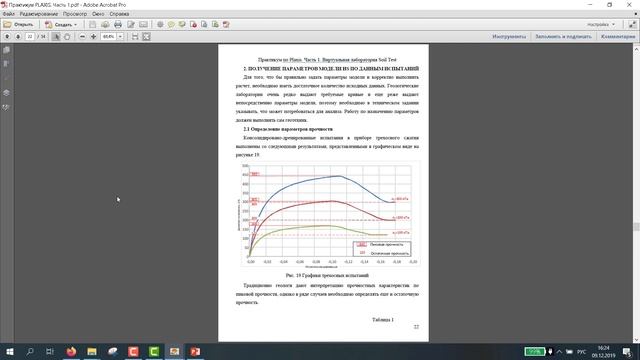
Task: Click the upload to cloud icon
Action: pyautogui.click(x=105, y=24)
